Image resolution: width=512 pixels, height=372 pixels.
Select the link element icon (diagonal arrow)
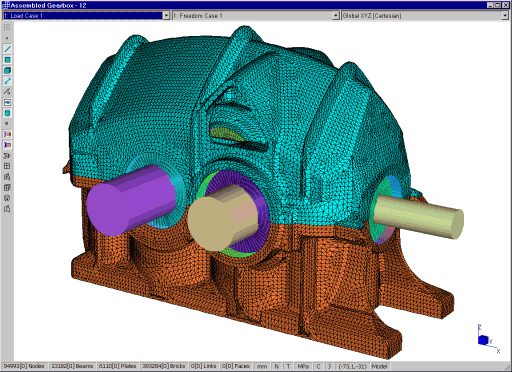[x=7, y=81]
